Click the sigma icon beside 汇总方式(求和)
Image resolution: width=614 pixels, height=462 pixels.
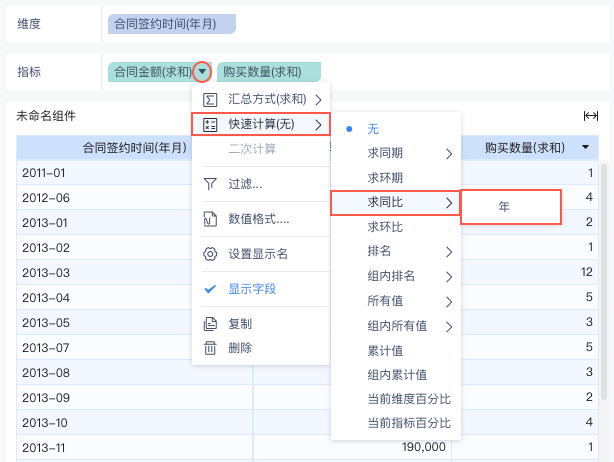tap(210, 100)
